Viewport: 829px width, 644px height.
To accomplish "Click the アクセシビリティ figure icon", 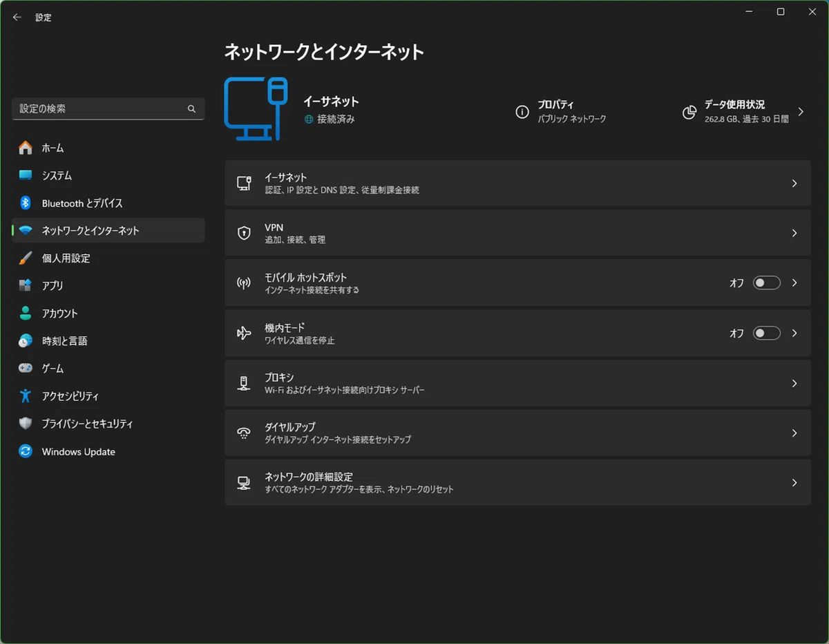I will (x=26, y=396).
